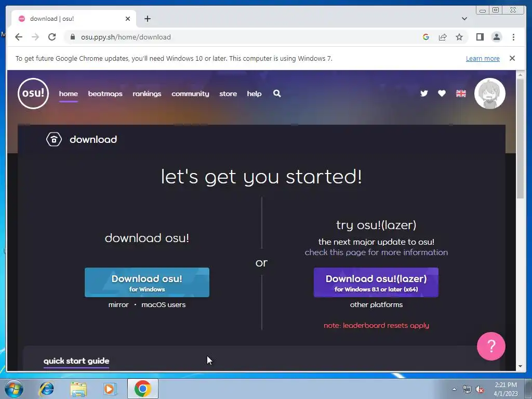Open the search magnifier in the osu! navbar
Screen dimensions: 532x399
[277, 94]
